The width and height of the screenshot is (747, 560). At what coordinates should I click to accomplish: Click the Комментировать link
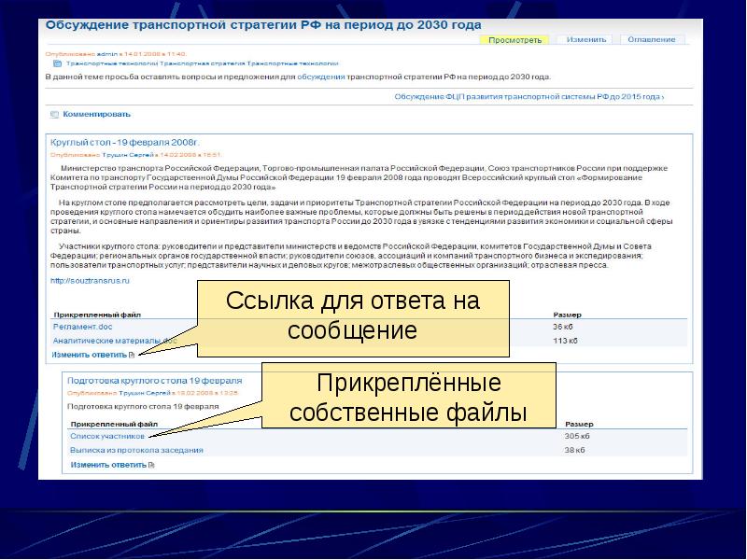click(x=96, y=114)
